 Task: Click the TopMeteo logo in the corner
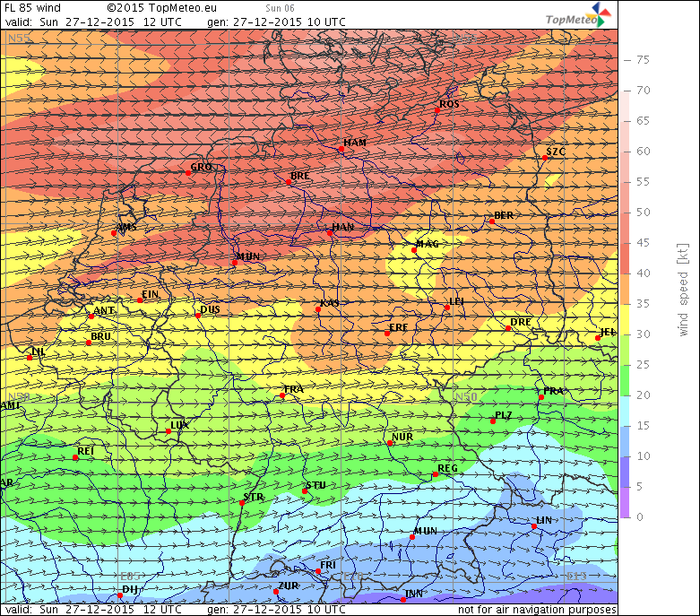(x=580, y=15)
